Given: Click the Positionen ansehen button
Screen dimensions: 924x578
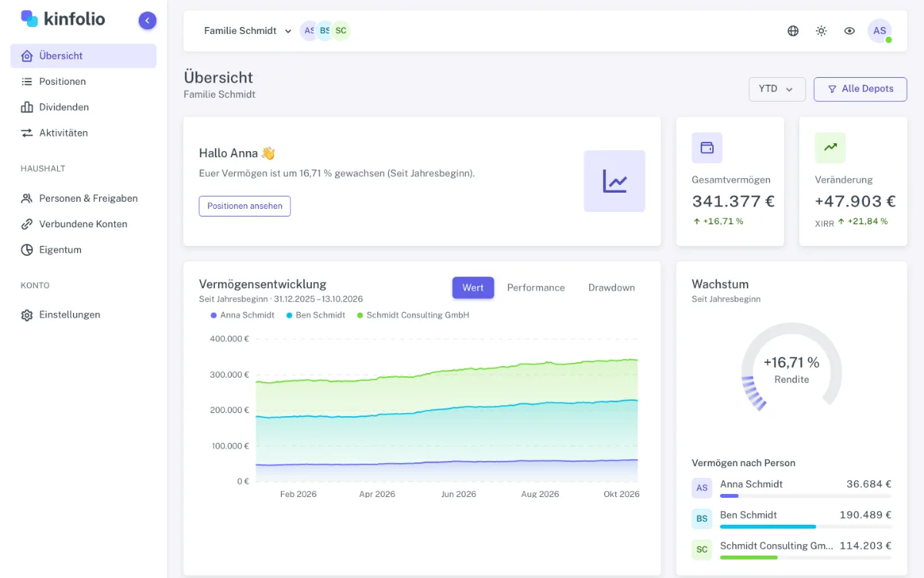Looking at the screenshot, I should point(245,206).
